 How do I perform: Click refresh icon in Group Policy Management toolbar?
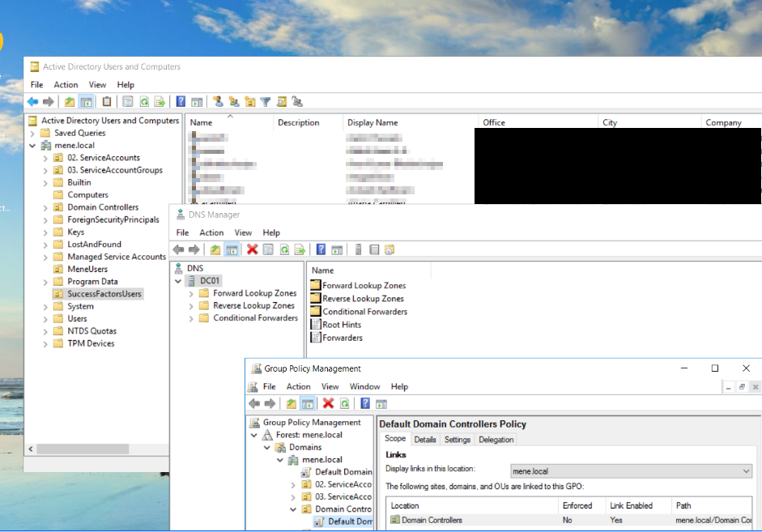(x=344, y=403)
